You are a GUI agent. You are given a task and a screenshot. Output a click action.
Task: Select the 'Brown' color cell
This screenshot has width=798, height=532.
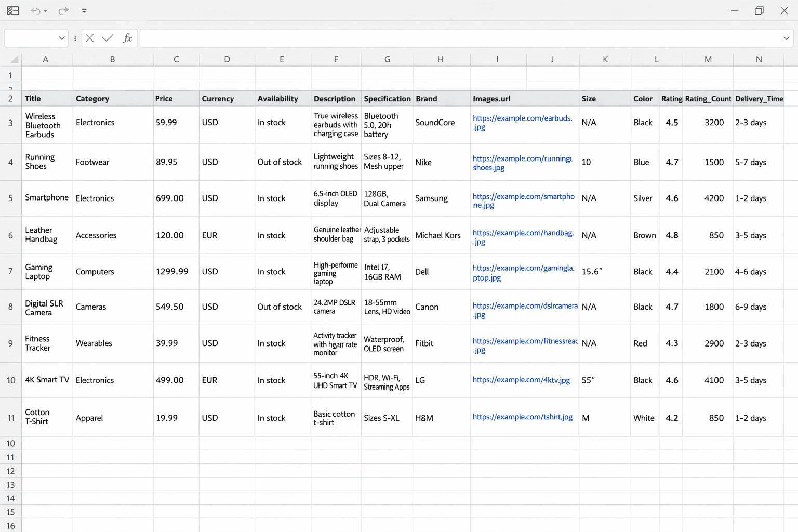click(x=644, y=235)
